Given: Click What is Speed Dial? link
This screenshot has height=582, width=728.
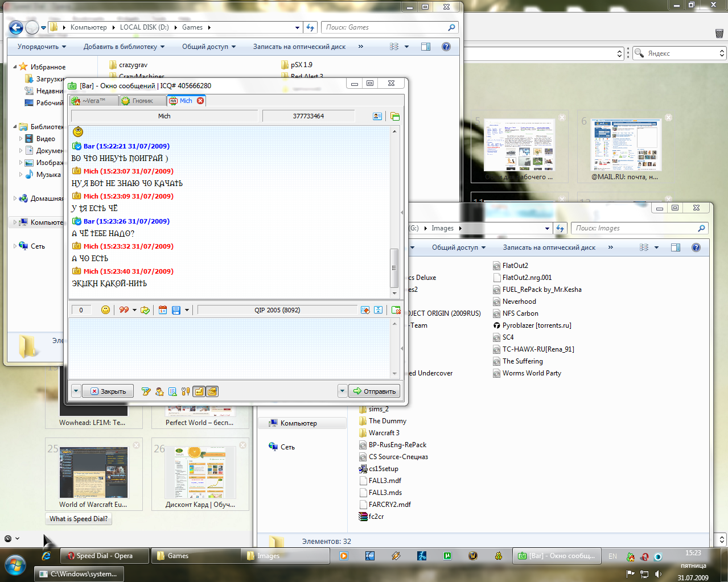Looking at the screenshot, I should [79, 519].
